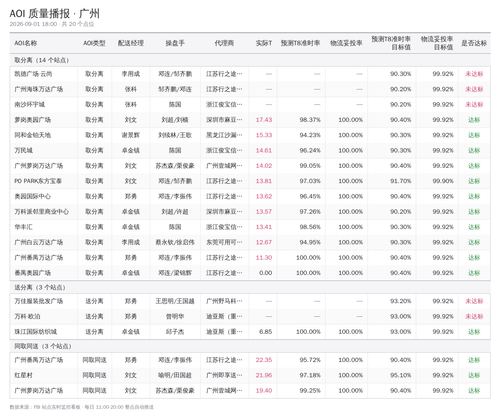The height and width of the screenshot is (416, 500).
Task: Click the '珠江国际纺织城' AOI name
Action: 36,332
